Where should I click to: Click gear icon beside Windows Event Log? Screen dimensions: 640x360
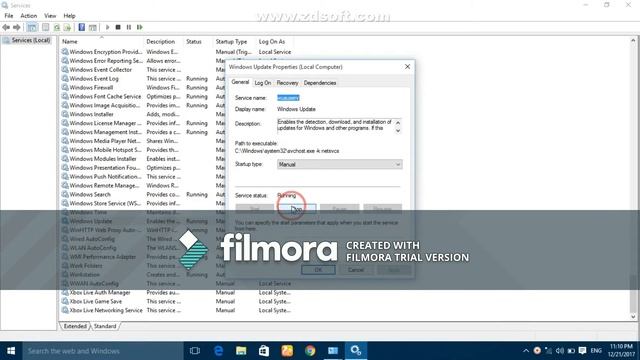(64, 78)
